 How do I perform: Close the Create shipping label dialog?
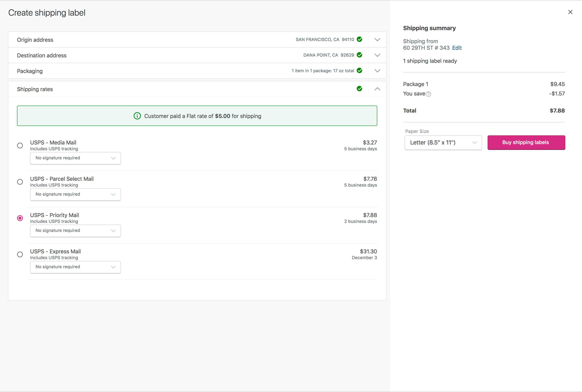[570, 12]
